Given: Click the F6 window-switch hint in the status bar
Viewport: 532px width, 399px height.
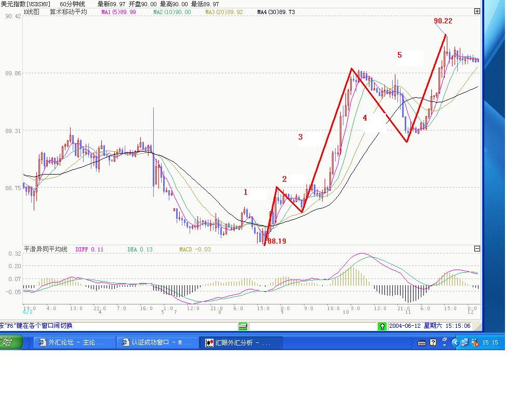Looking at the screenshot, I should (x=36, y=326).
